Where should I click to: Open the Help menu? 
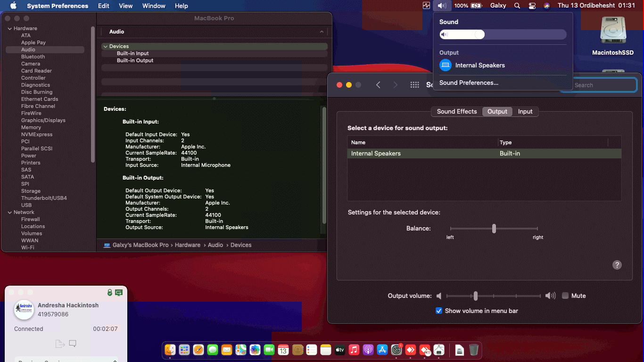click(x=182, y=6)
